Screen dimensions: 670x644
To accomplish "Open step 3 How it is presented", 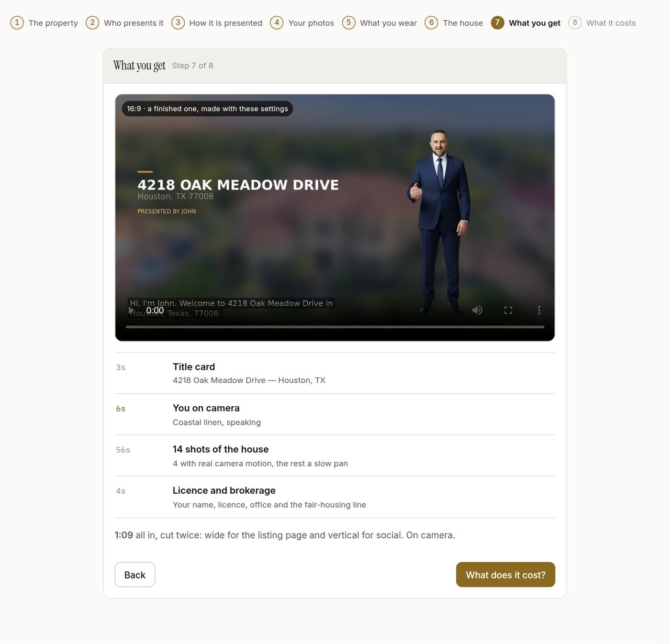I will tap(217, 22).
